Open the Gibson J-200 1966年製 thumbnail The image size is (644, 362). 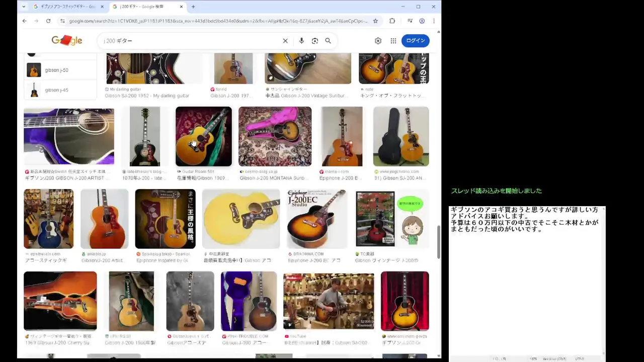click(x=131, y=301)
